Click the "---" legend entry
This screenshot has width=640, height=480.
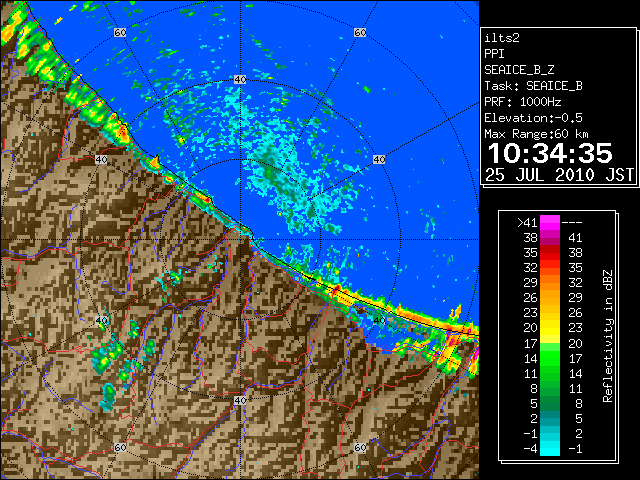pyautogui.click(x=572, y=223)
